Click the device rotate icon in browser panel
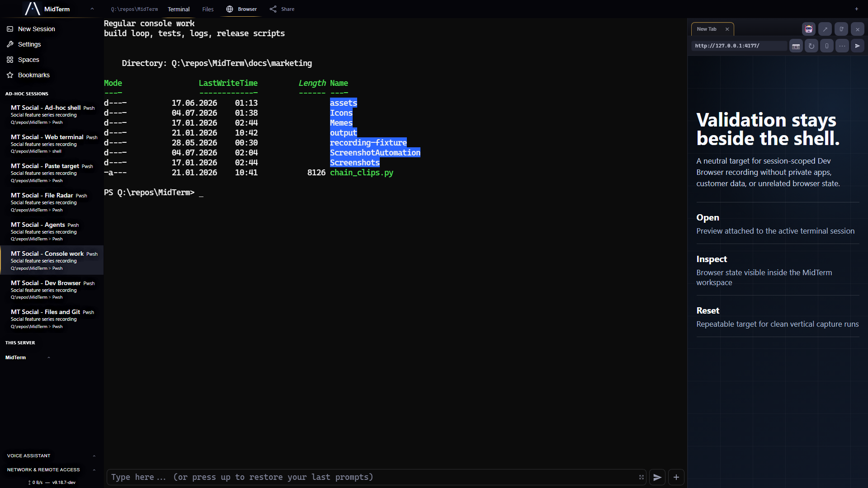 pos(841,29)
